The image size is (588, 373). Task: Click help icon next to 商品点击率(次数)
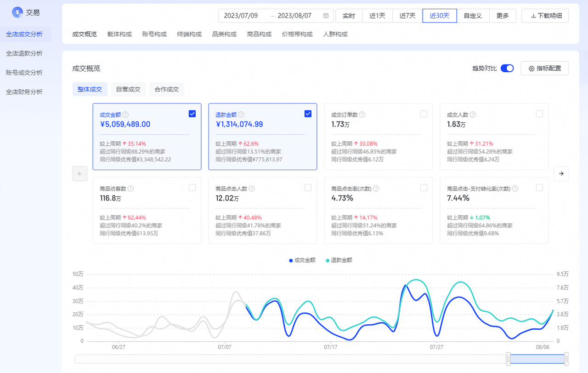(x=376, y=189)
